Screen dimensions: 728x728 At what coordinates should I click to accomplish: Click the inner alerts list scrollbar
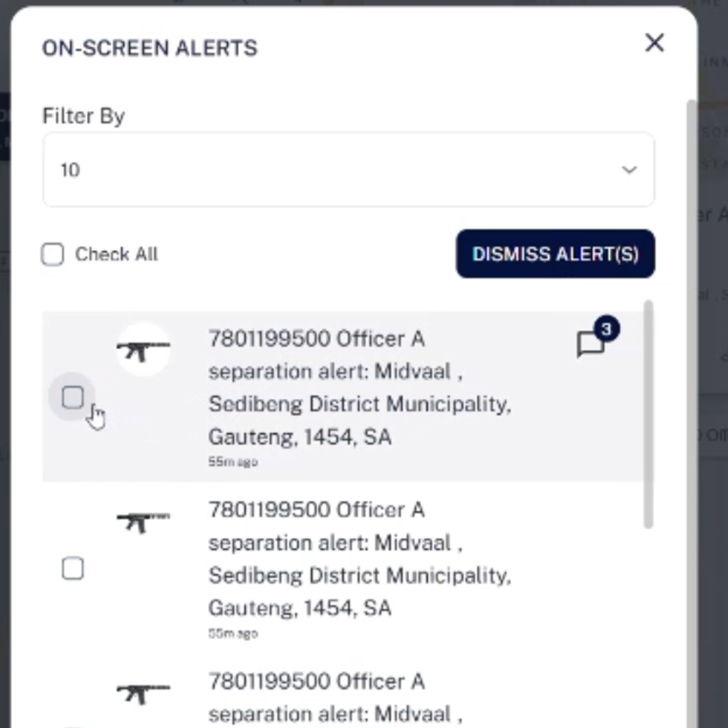click(x=648, y=414)
